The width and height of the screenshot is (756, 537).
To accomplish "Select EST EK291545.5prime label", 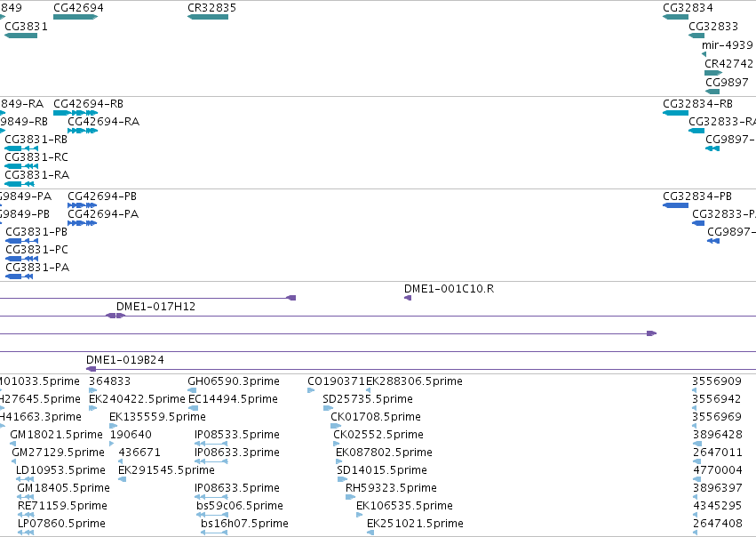I will tap(166, 470).
